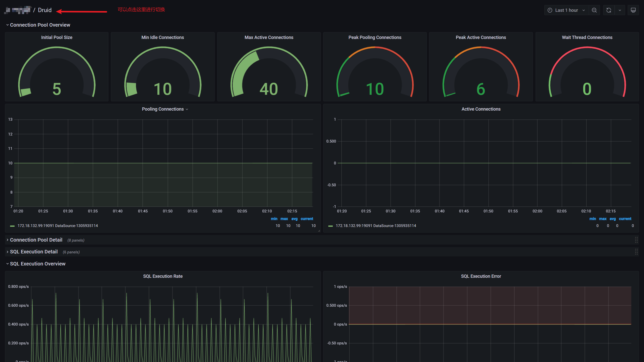This screenshot has height=362, width=644.
Task: Click the dashboard folder name in breadcrumb
Action: click(x=18, y=10)
